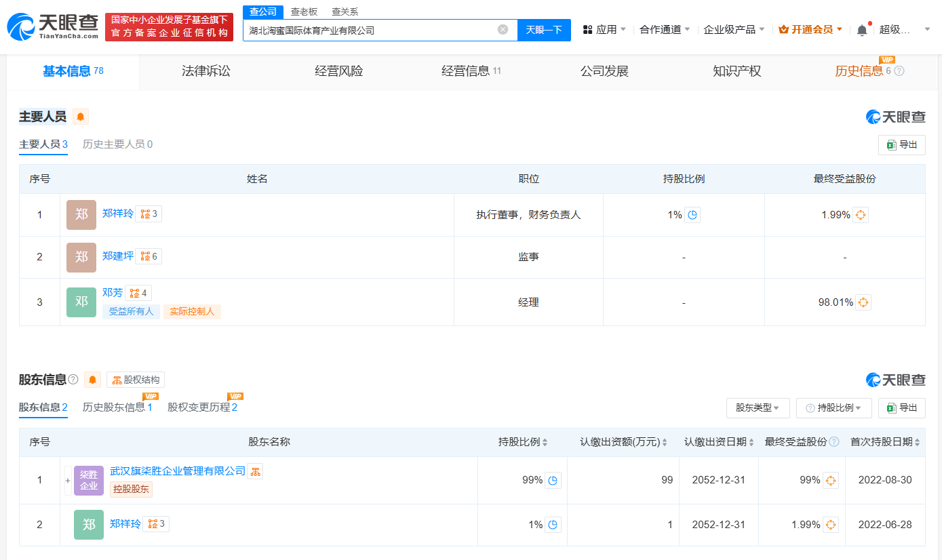This screenshot has width=942, height=560.
Task: Click the question mark icon beside 股东信息
Action: pos(72,380)
